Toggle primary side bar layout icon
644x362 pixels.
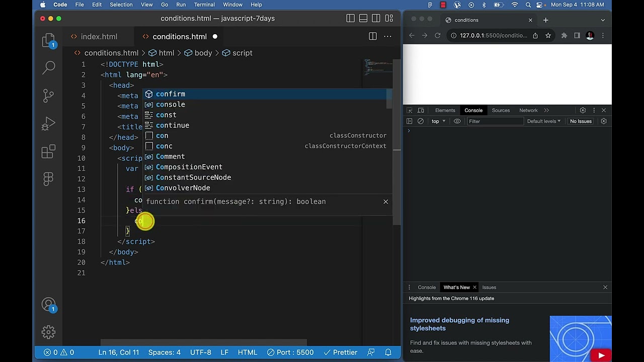coord(351,19)
